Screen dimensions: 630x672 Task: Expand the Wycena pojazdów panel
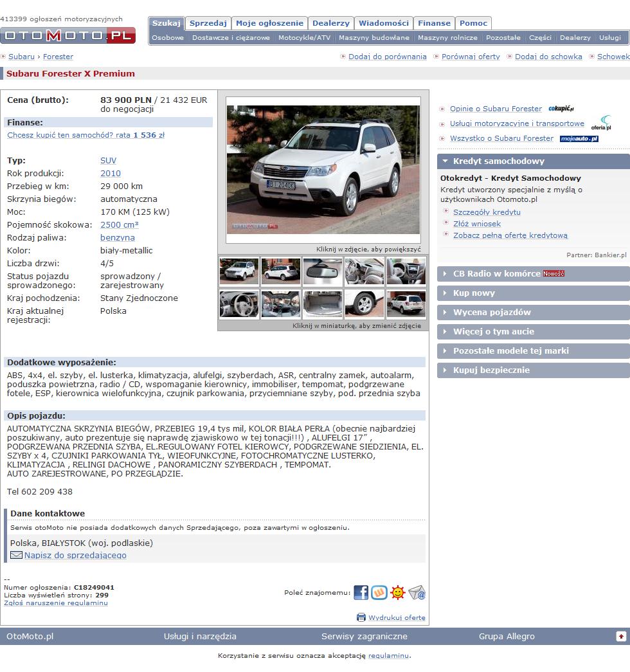[x=533, y=313]
